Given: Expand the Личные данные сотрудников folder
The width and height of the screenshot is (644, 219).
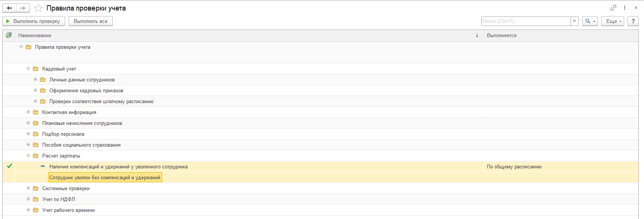Looking at the screenshot, I should (x=35, y=79).
